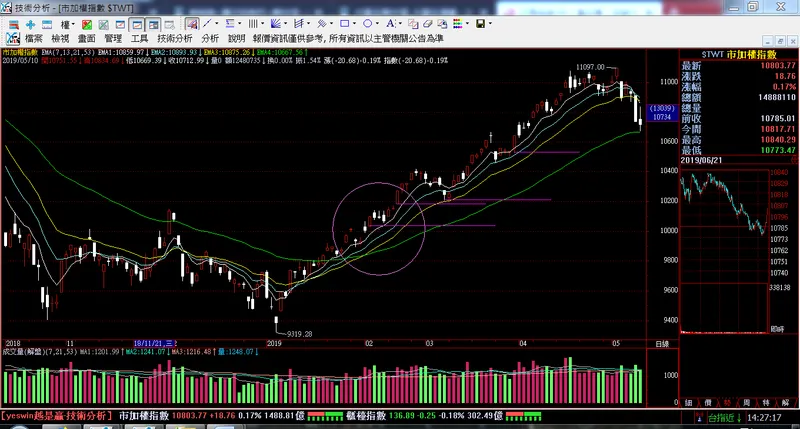Switch to the 特 tab below the quote panel
Viewport: 800px width, 429px height.
pos(766,403)
